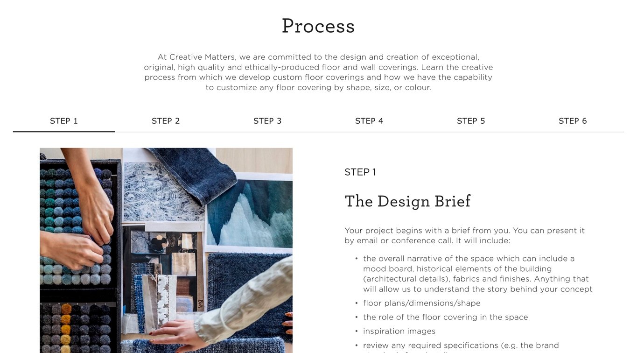Viewport: 644px width, 353px height.
Task: Click The Design Brief heading
Action: 407,201
